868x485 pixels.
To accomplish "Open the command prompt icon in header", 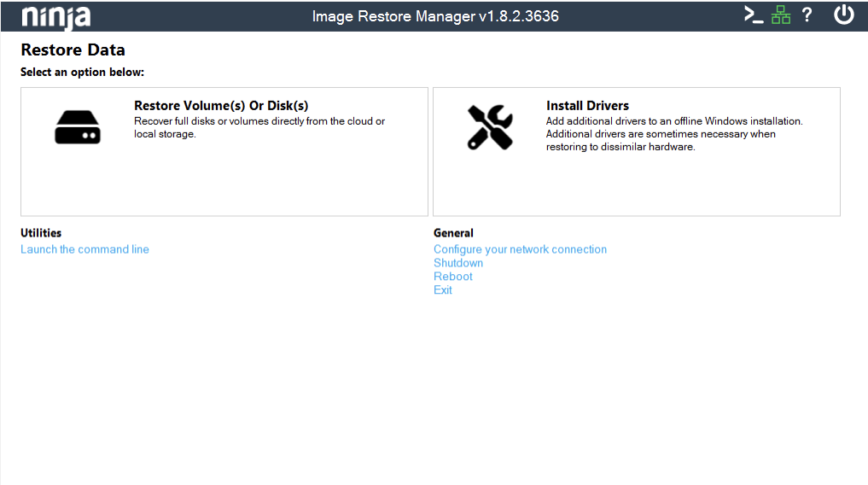I will tap(753, 15).
